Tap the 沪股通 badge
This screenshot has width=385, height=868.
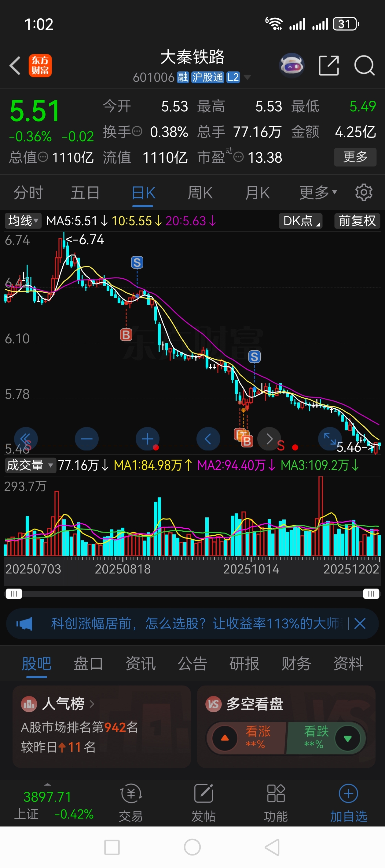(x=207, y=78)
